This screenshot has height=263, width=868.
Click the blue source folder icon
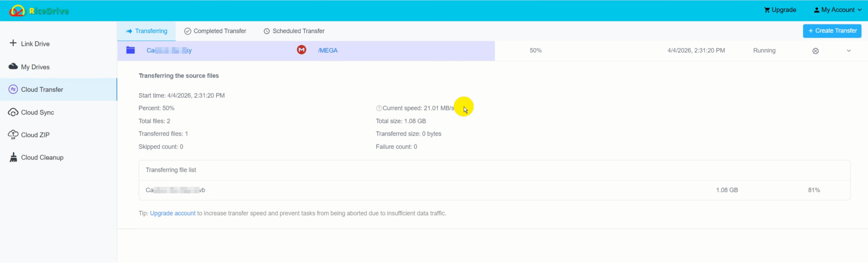click(x=131, y=50)
